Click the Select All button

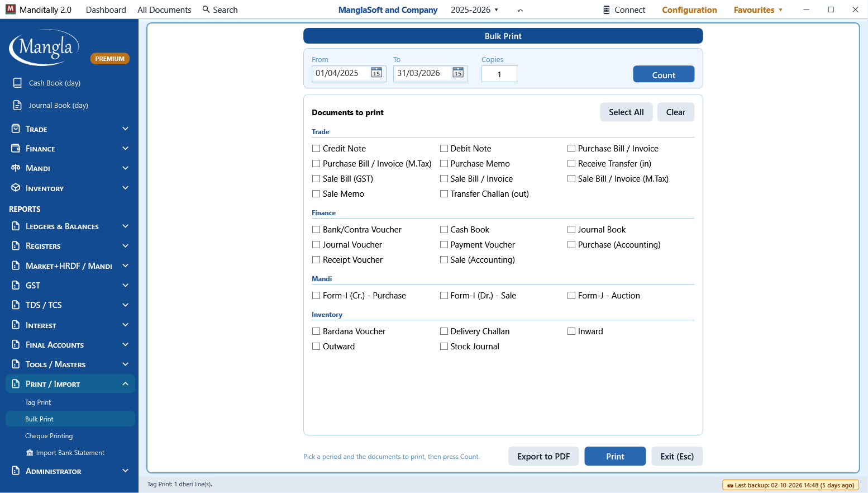click(x=626, y=112)
